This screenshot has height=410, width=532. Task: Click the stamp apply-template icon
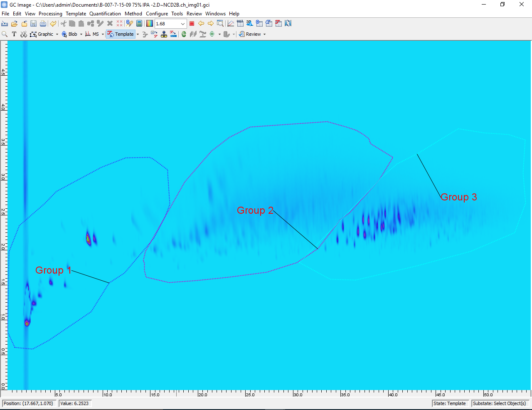tap(164, 34)
